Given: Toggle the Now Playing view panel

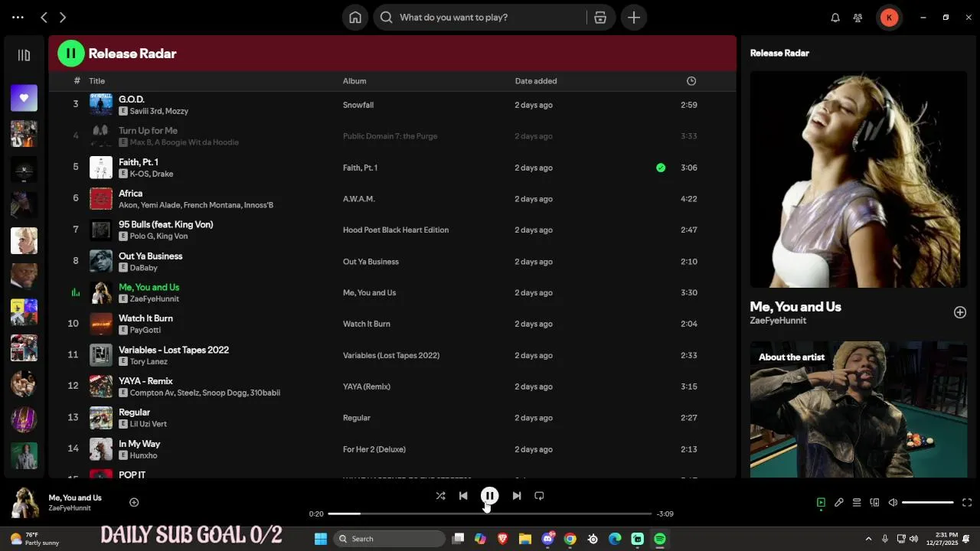Looking at the screenshot, I should [821, 503].
